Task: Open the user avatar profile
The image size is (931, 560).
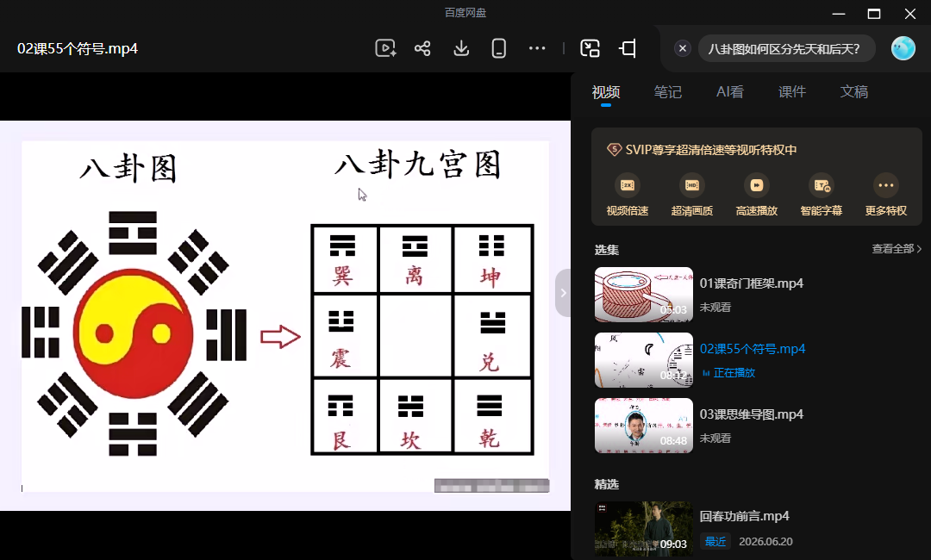Action: [903, 48]
